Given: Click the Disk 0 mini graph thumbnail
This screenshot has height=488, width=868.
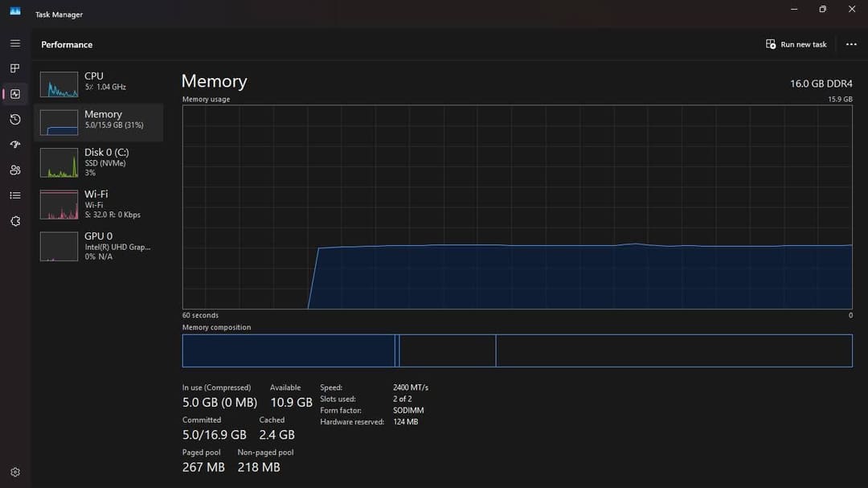Looking at the screenshot, I should click(x=59, y=163).
